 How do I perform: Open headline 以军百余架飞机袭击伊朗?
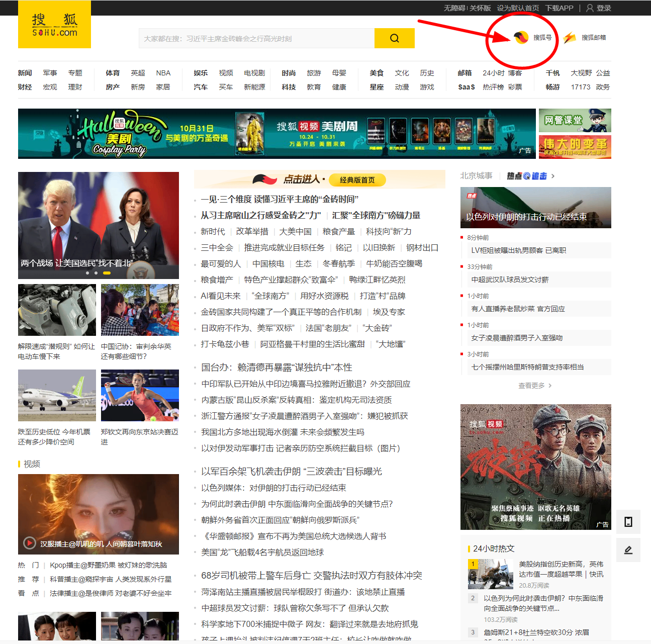292,472
